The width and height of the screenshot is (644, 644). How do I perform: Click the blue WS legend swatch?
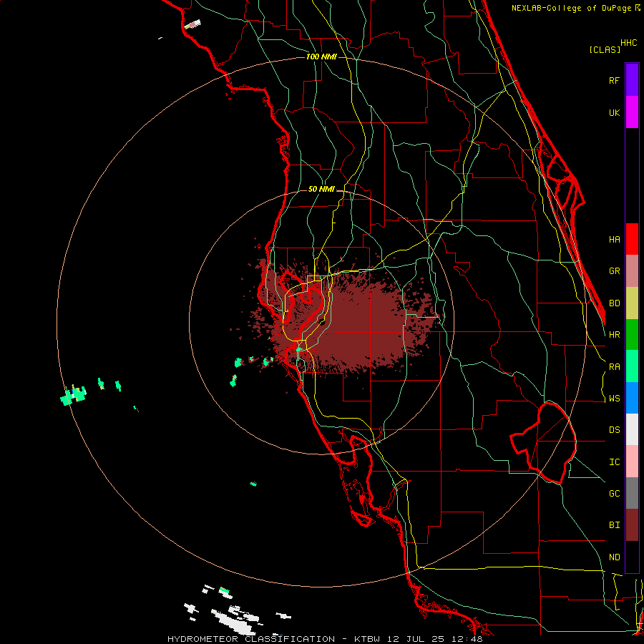[x=632, y=398]
